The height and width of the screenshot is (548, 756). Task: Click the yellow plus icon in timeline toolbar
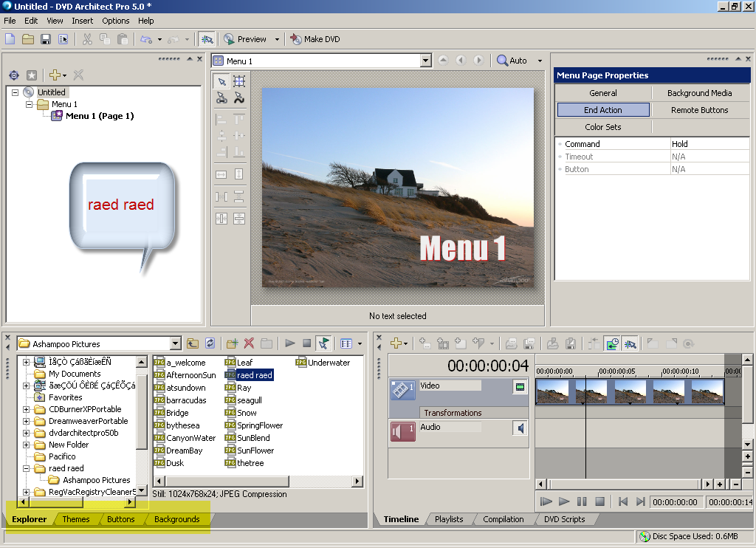tap(396, 343)
